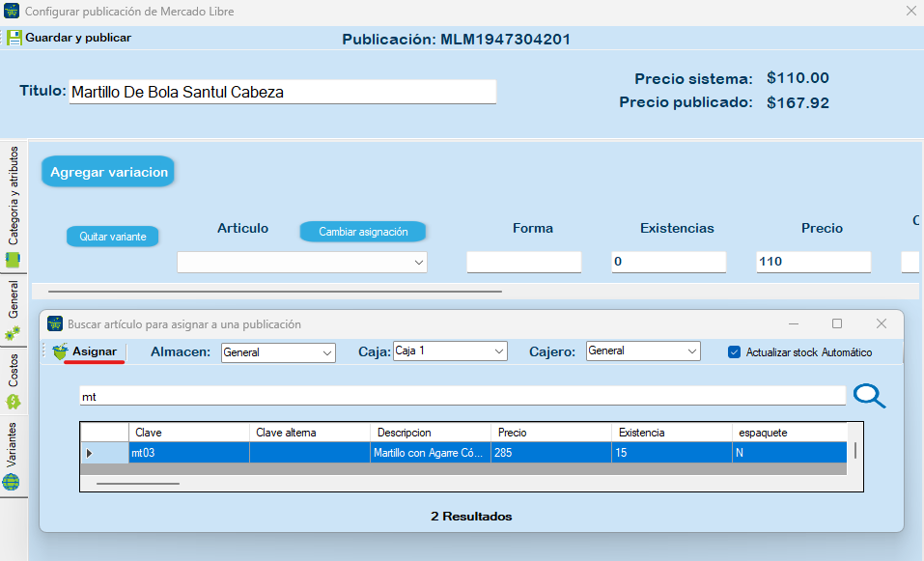Viewport: 924px width, 561px height.
Task: Click the Asignar basket icon
Action: 61,351
